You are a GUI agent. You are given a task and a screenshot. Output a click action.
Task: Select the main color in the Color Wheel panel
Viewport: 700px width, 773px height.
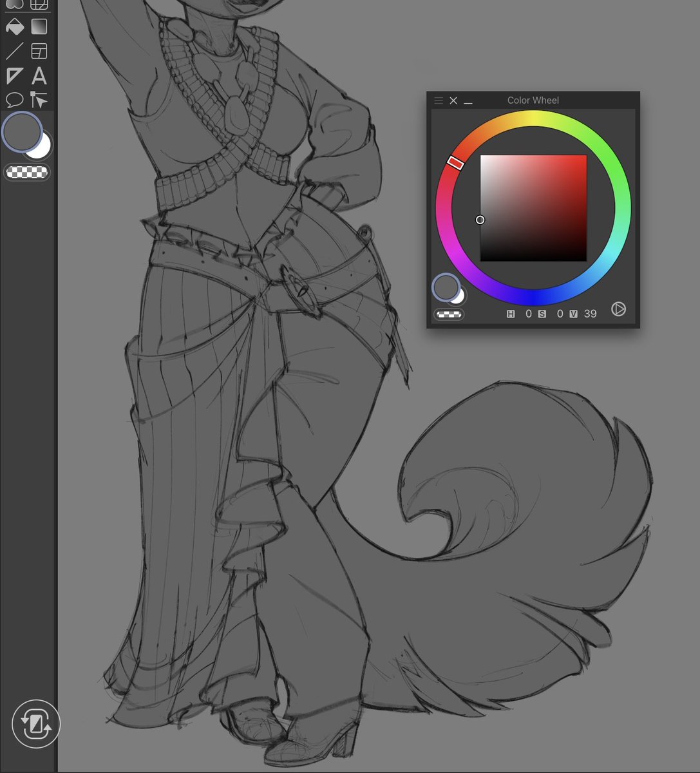point(446,287)
